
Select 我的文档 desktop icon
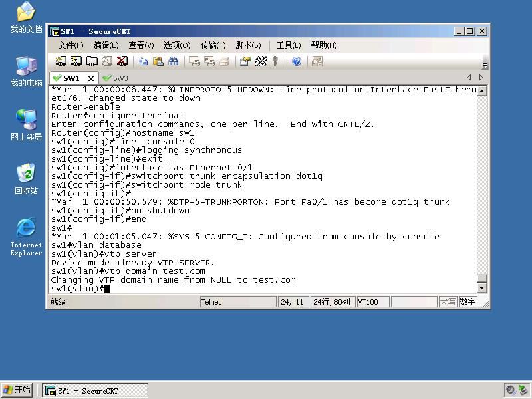click(26, 18)
